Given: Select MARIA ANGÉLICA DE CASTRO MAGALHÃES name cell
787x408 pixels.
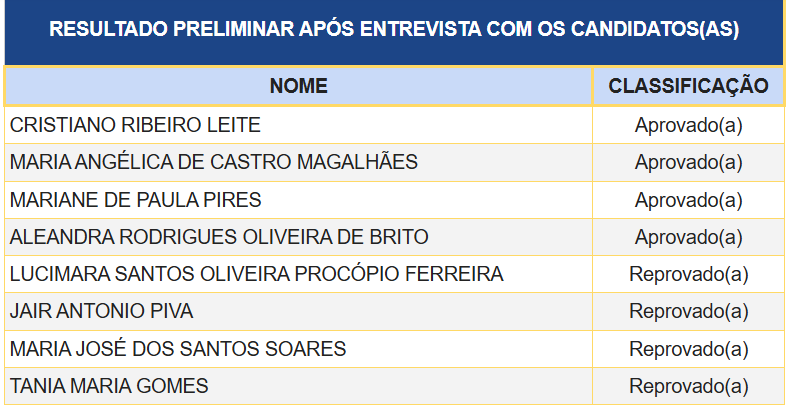Looking at the screenshot, I should point(214,162).
